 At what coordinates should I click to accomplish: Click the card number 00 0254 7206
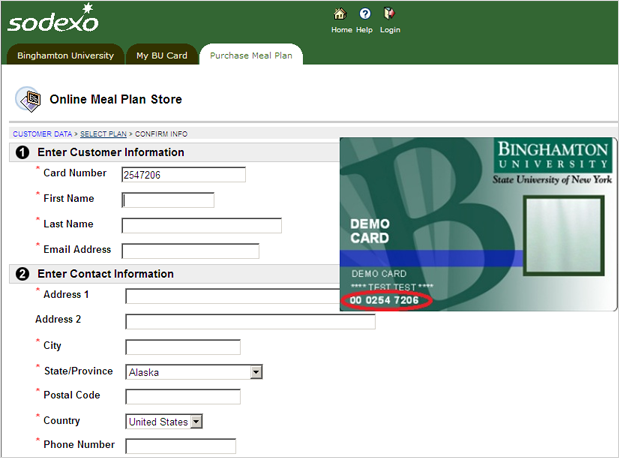384,300
